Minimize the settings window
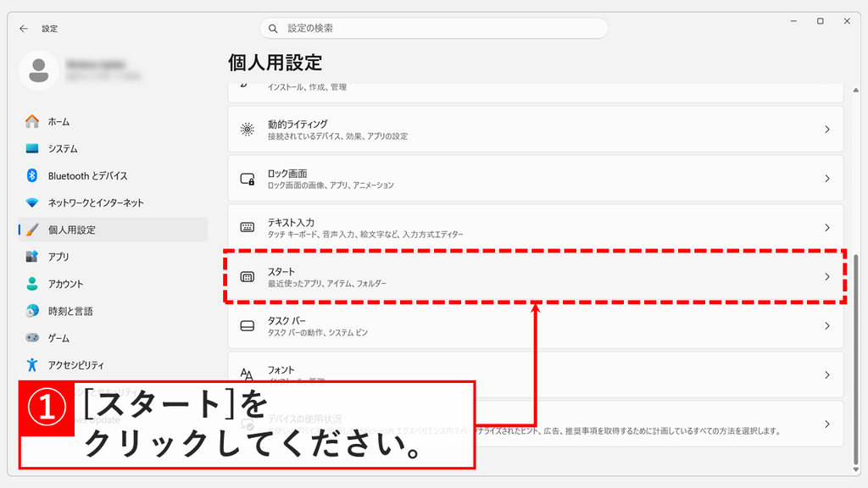868x488 pixels. click(x=793, y=21)
